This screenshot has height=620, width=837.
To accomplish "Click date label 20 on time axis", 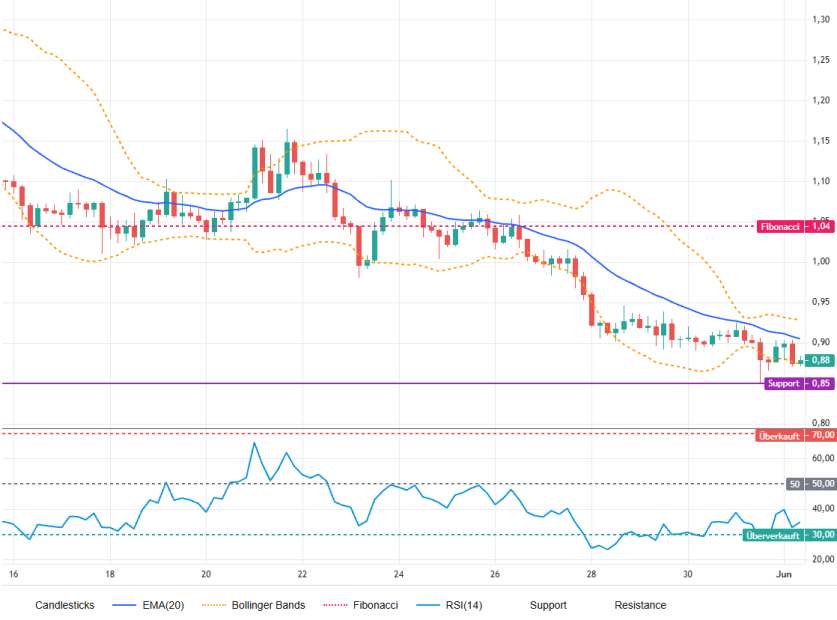I will pos(206,574).
